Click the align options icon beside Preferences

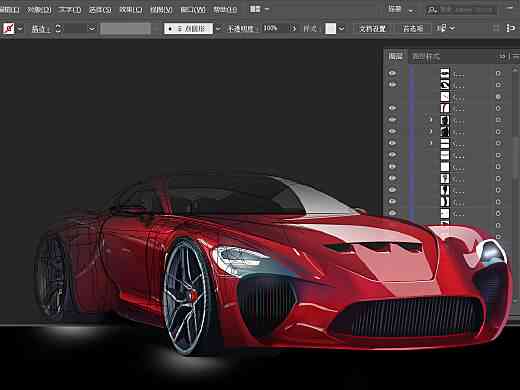click(442, 28)
